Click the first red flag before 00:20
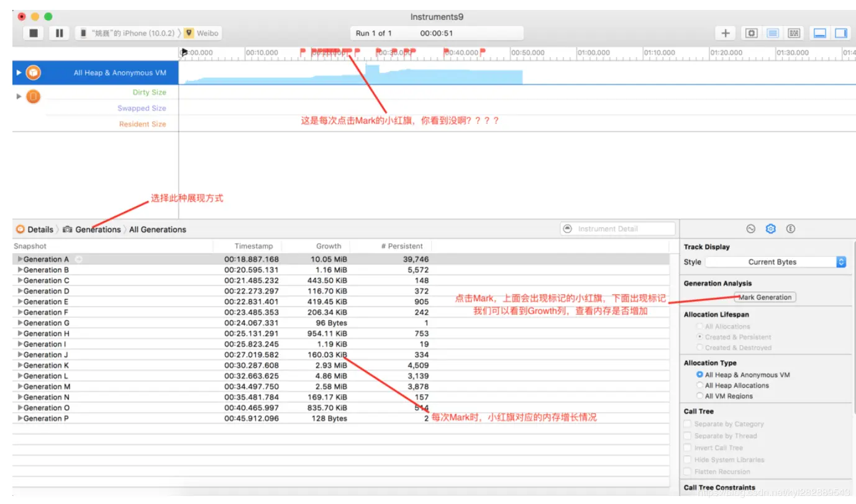Viewport: 856px width, 504px height. (303, 52)
